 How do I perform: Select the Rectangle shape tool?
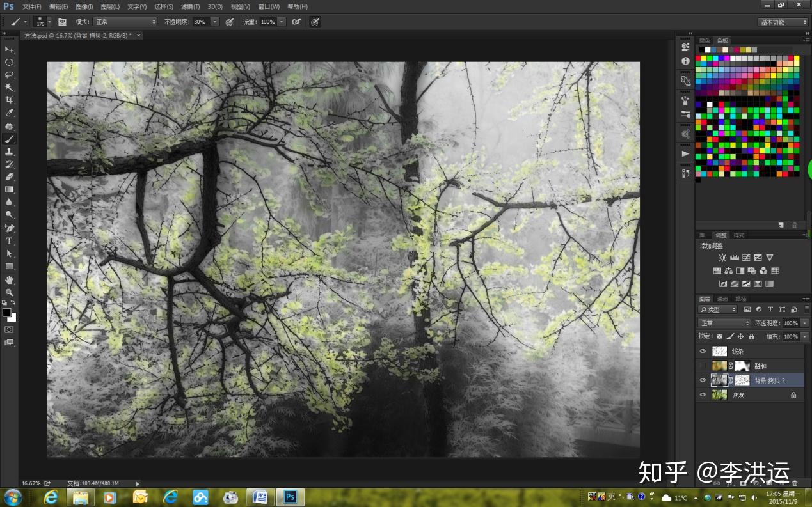pyautogui.click(x=9, y=267)
